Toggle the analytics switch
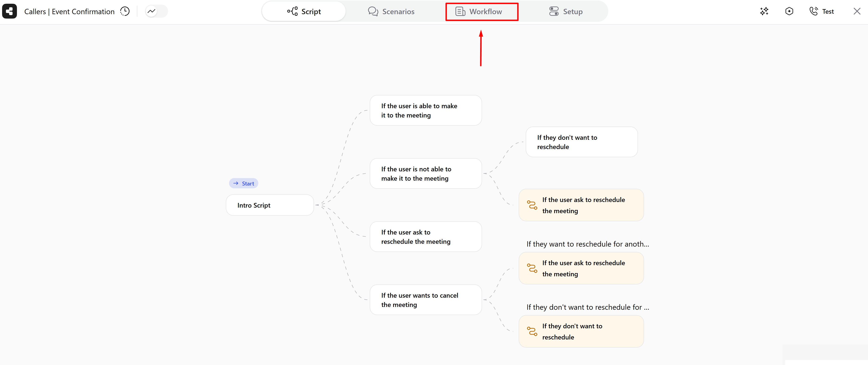The image size is (868, 365). pyautogui.click(x=156, y=11)
